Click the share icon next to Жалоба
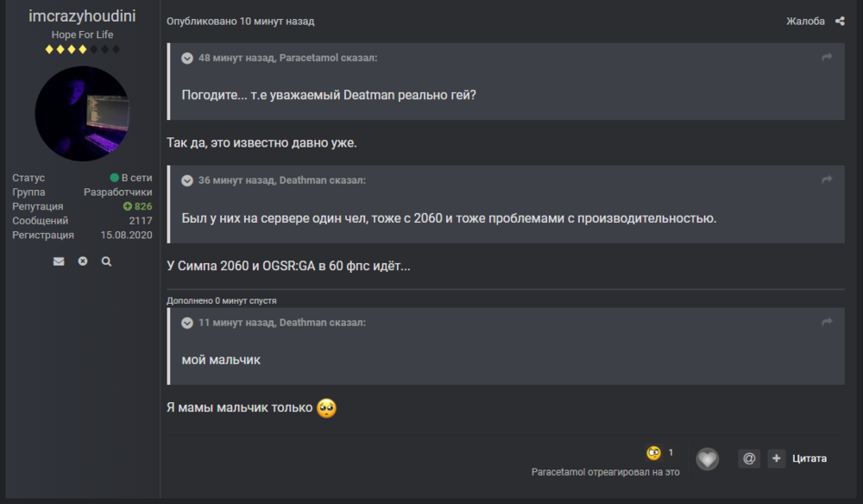 840,22
